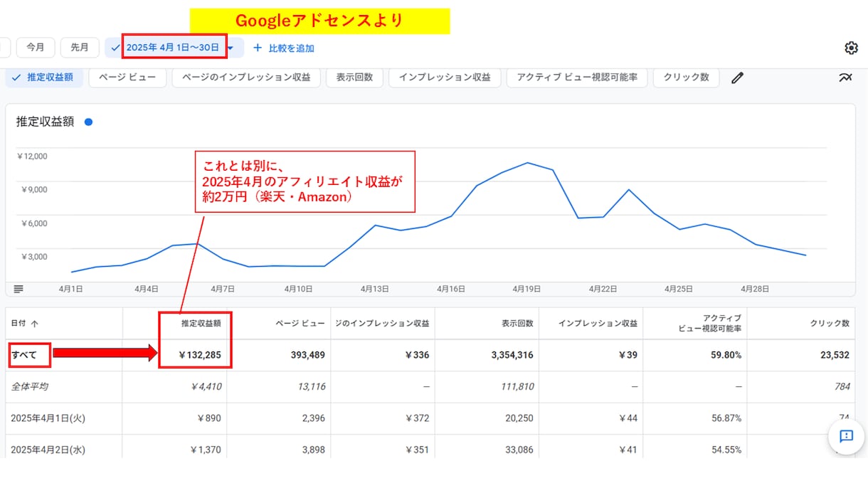Sort by クリック数 column header
The width and height of the screenshot is (868, 488).
[830, 323]
